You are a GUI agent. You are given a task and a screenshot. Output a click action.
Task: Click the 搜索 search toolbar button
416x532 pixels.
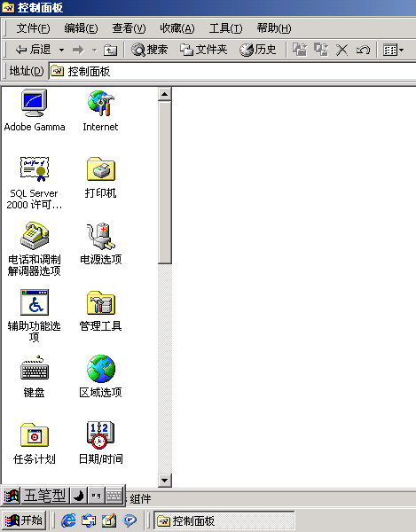[x=150, y=51]
